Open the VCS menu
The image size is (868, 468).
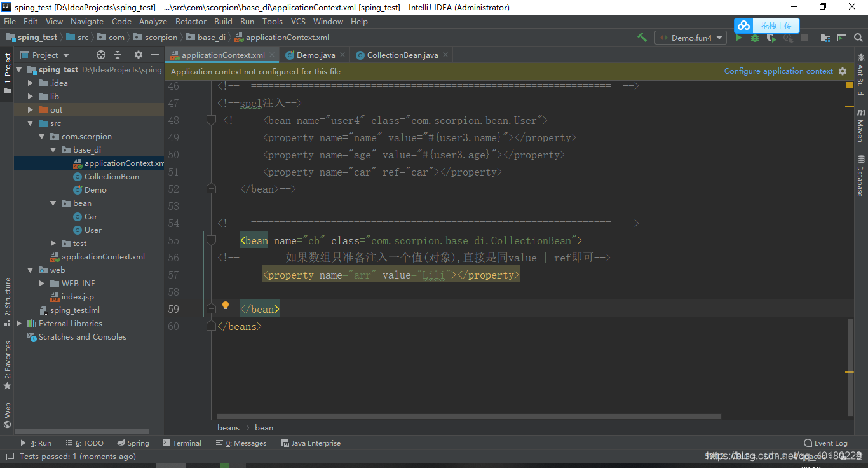[x=298, y=21]
